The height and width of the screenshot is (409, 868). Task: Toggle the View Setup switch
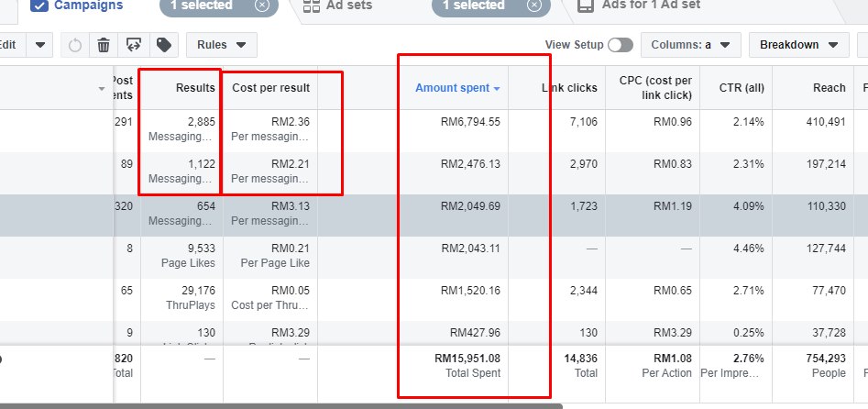(x=620, y=45)
